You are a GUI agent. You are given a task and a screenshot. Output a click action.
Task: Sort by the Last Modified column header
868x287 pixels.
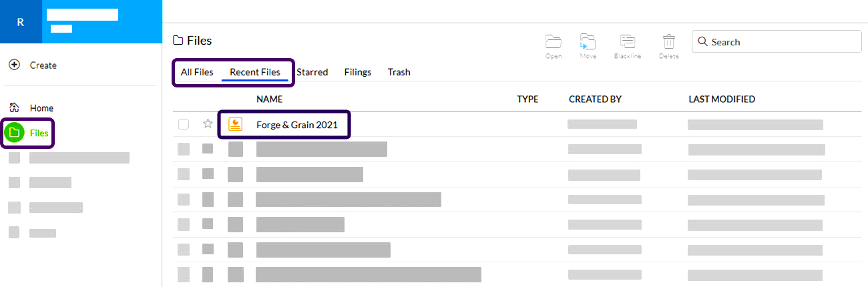pyautogui.click(x=722, y=99)
